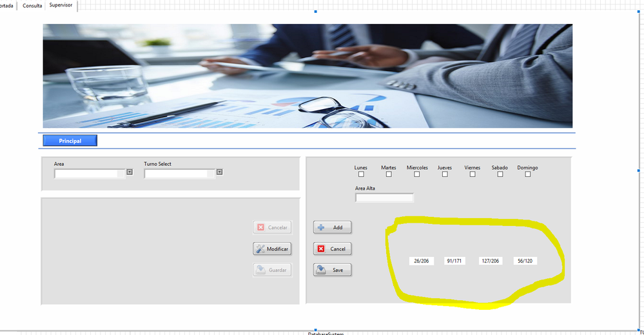Toggle the Miercoles checkbox
644x335 pixels.
click(417, 174)
